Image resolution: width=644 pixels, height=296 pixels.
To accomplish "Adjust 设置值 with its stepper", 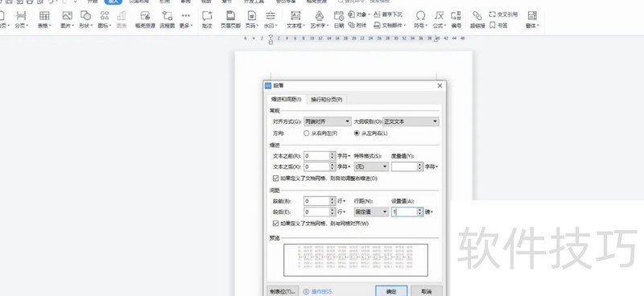I will 420,212.
